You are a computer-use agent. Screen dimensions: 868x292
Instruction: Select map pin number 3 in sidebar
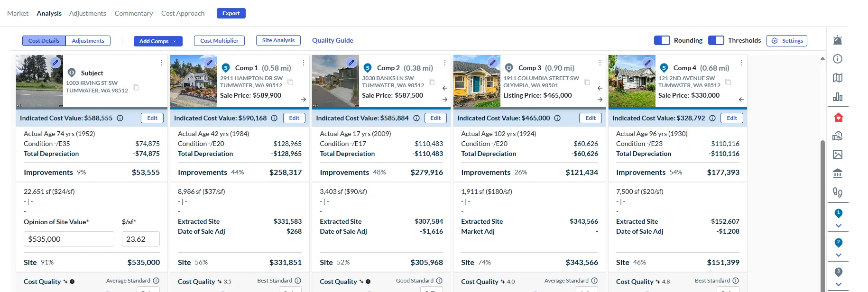point(839,272)
